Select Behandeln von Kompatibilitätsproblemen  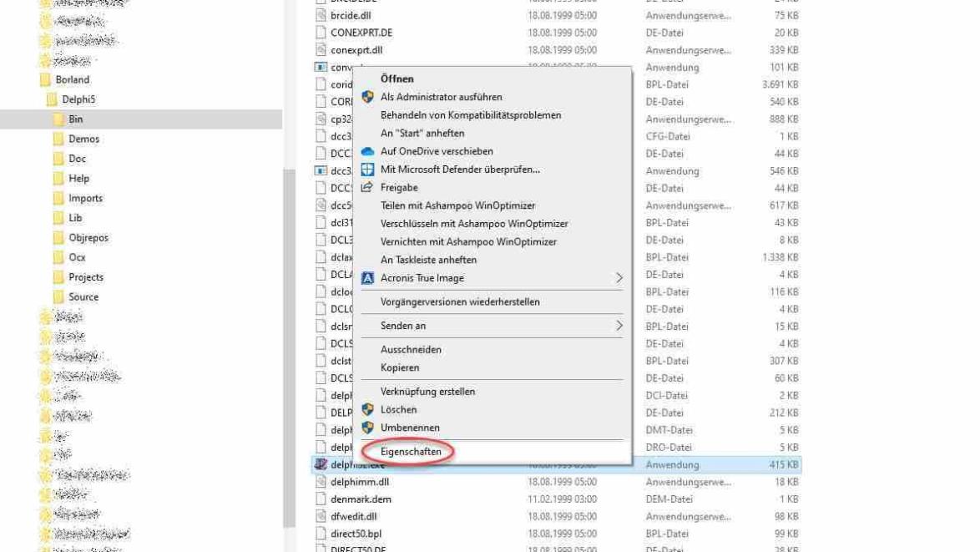pyautogui.click(x=470, y=115)
